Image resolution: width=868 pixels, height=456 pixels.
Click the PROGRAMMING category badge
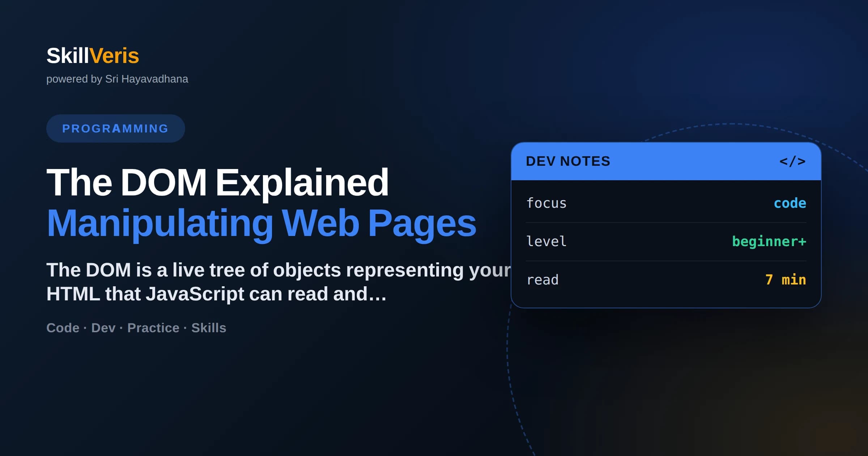(115, 128)
